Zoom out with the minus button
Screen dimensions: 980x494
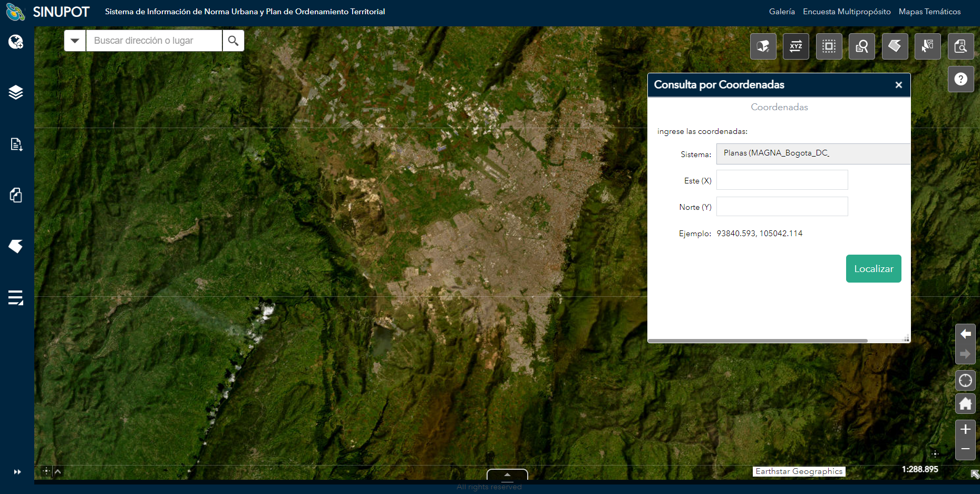click(965, 449)
